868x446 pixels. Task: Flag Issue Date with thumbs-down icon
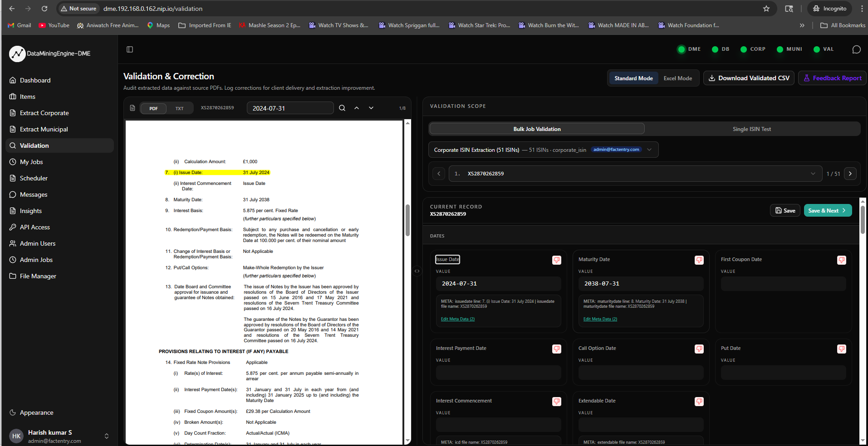point(557,260)
